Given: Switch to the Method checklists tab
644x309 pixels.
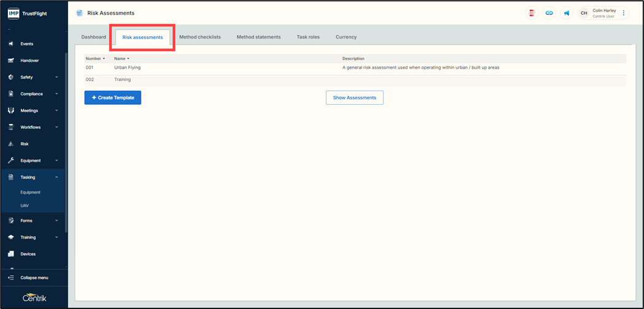Looking at the screenshot, I should [x=200, y=37].
